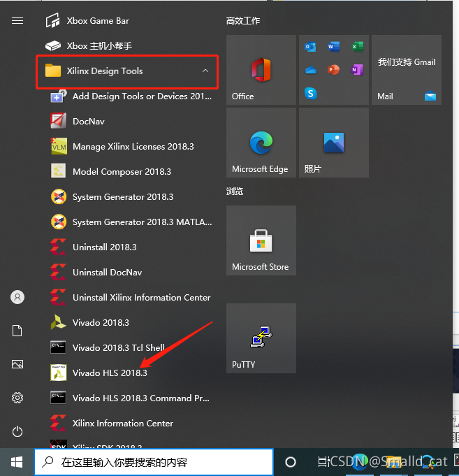
Task: Launch PuTTY from tile
Action: (x=261, y=338)
